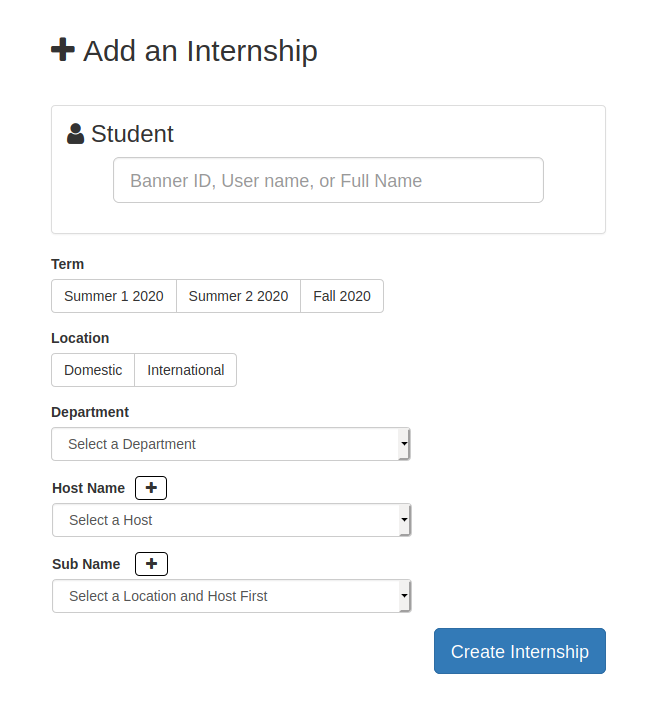656x712 pixels.
Task: Open the Select a Department dropdown
Action: click(231, 444)
